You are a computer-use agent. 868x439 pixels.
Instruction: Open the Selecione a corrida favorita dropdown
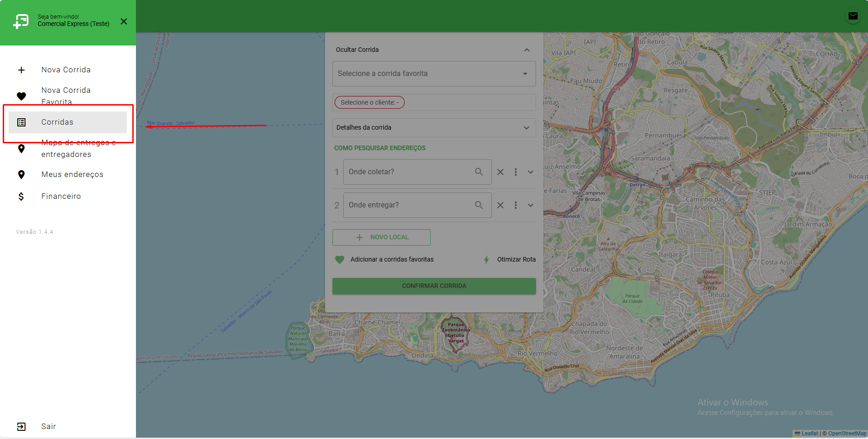(434, 74)
